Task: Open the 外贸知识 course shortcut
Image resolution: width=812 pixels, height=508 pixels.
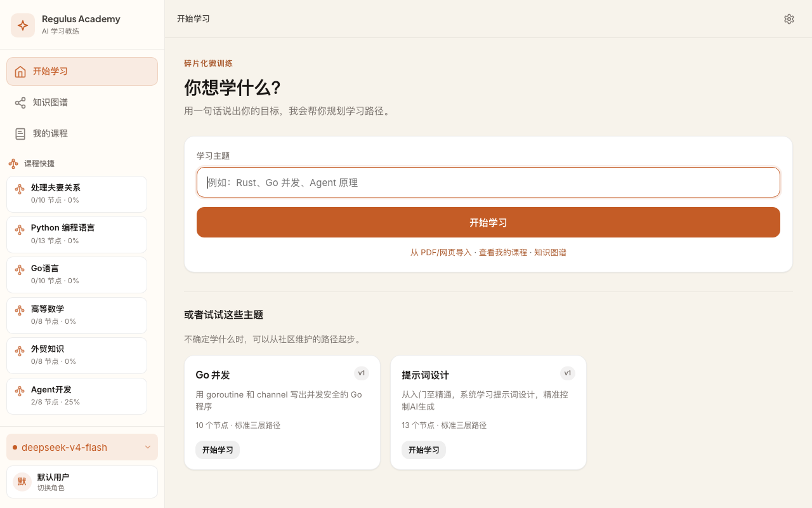Action: pyautogui.click(x=77, y=356)
